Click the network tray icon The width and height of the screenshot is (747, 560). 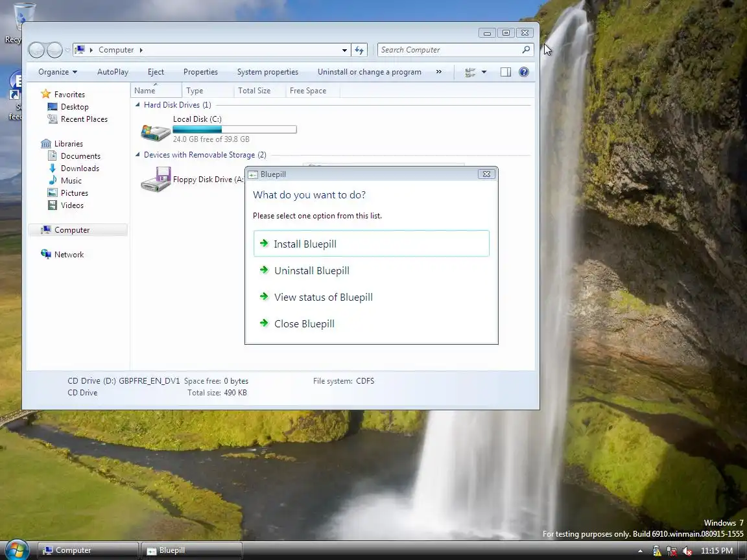[x=672, y=551]
